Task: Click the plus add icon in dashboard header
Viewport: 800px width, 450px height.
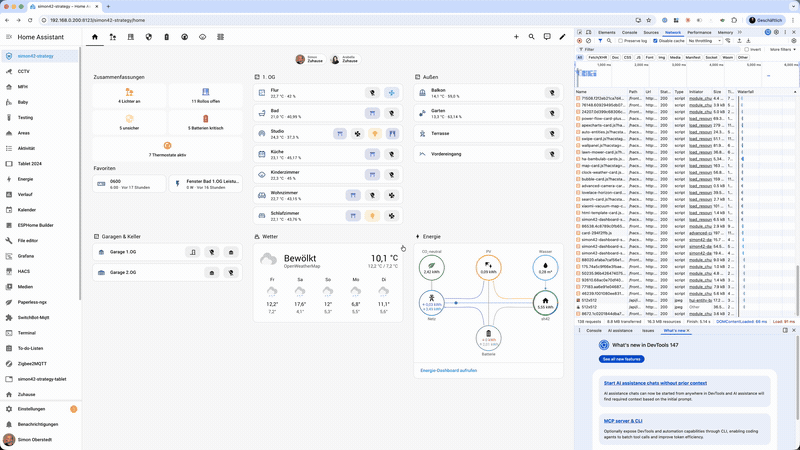Action: pyautogui.click(x=516, y=37)
